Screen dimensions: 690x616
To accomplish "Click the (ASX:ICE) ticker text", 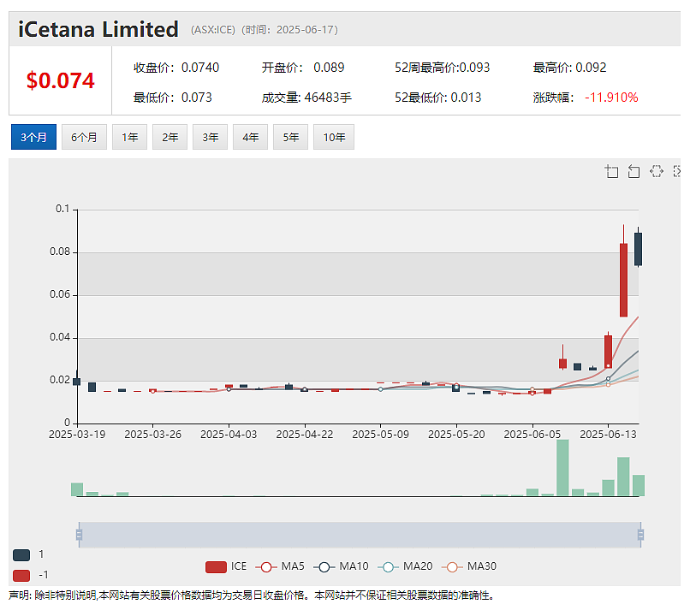I will click(213, 30).
